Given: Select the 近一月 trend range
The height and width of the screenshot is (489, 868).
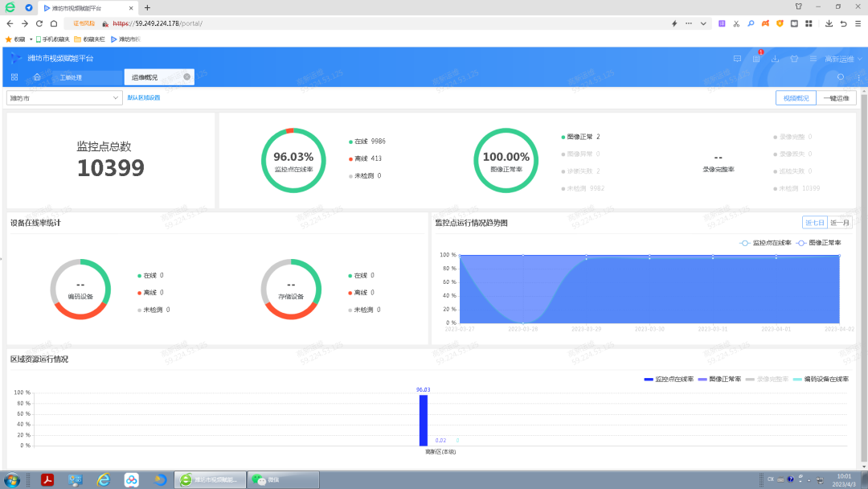Looking at the screenshot, I should click(x=840, y=223).
